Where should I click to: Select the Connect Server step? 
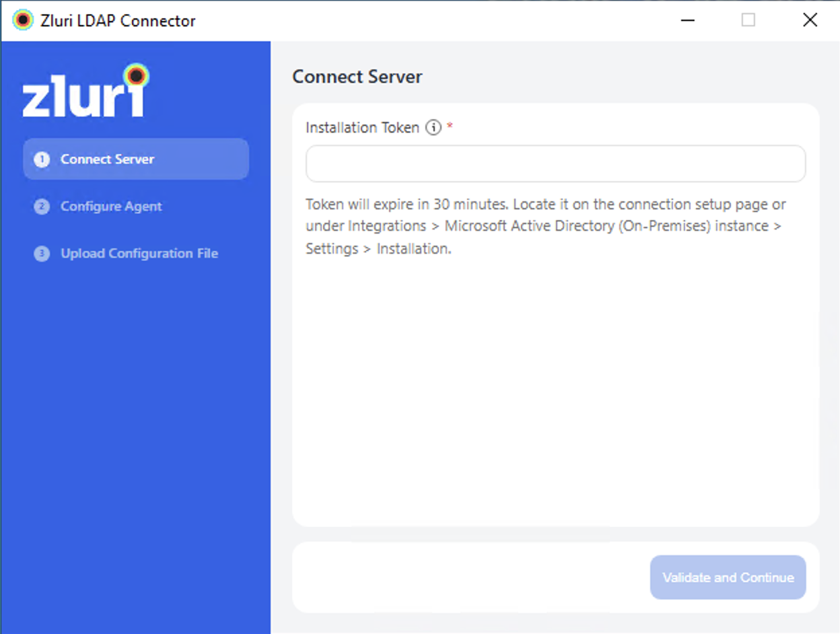coord(136,159)
